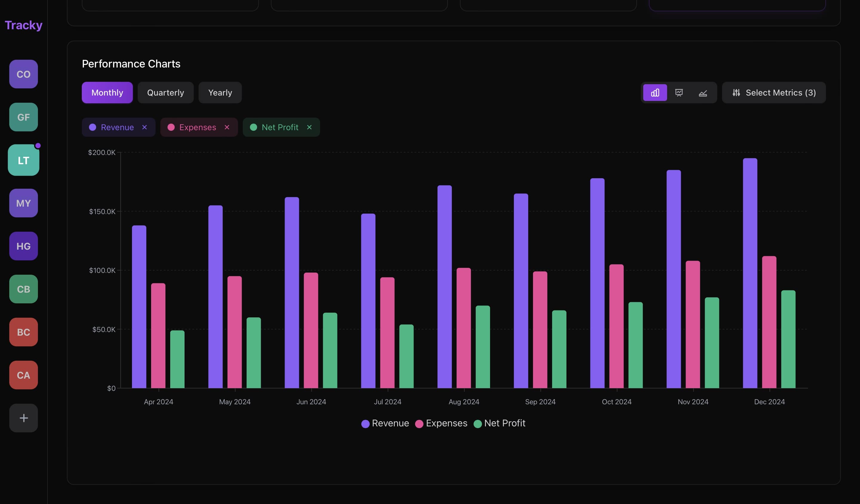Select the Monthly view
Viewport: 860px width, 504px height.
(x=107, y=92)
